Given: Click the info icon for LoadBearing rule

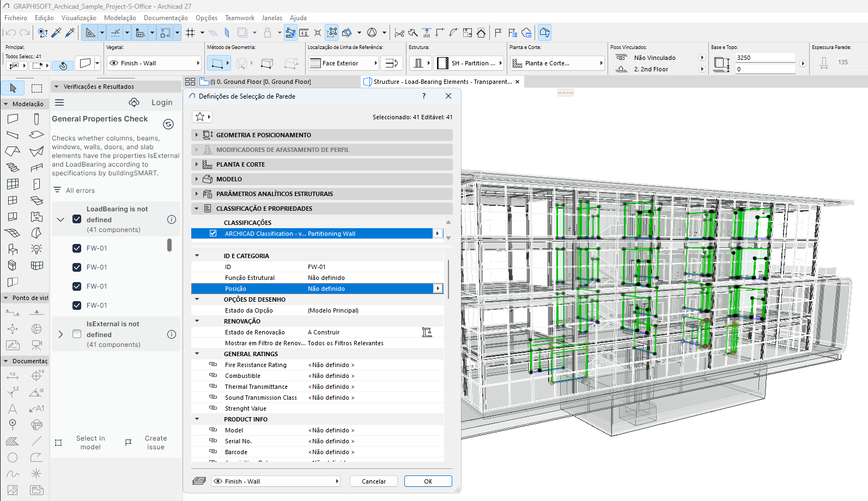Looking at the screenshot, I should [x=172, y=219].
